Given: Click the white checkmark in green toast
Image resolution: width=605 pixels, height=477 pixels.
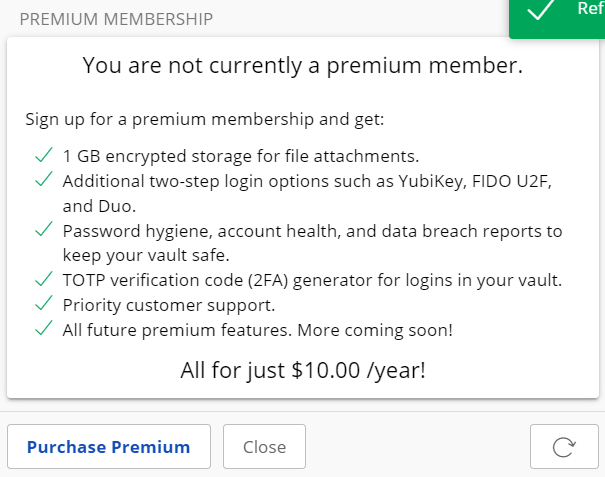Looking at the screenshot, I should click(541, 8).
